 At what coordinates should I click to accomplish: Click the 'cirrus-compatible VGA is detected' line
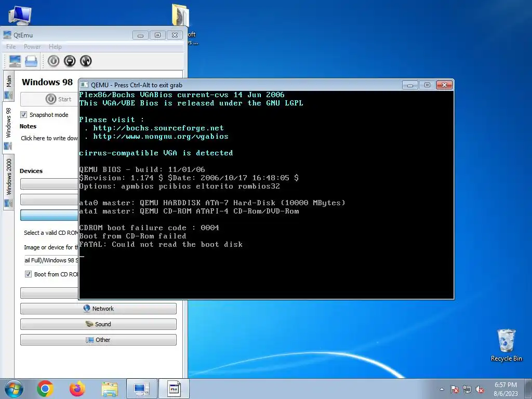pyautogui.click(x=156, y=153)
